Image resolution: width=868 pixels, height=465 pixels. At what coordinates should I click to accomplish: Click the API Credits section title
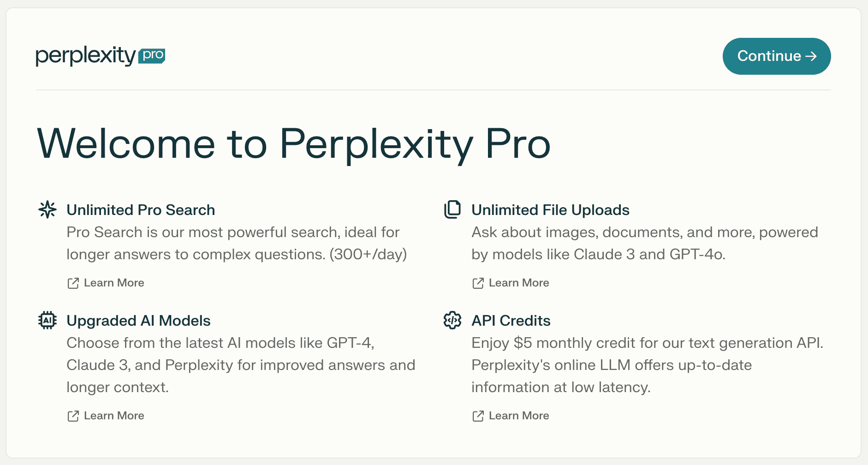click(511, 321)
